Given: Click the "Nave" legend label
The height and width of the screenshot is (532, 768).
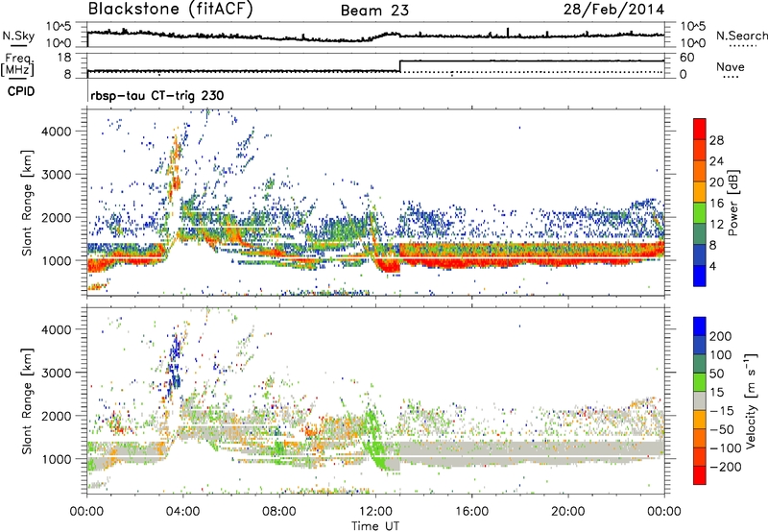Looking at the screenshot, I should pos(731,66).
